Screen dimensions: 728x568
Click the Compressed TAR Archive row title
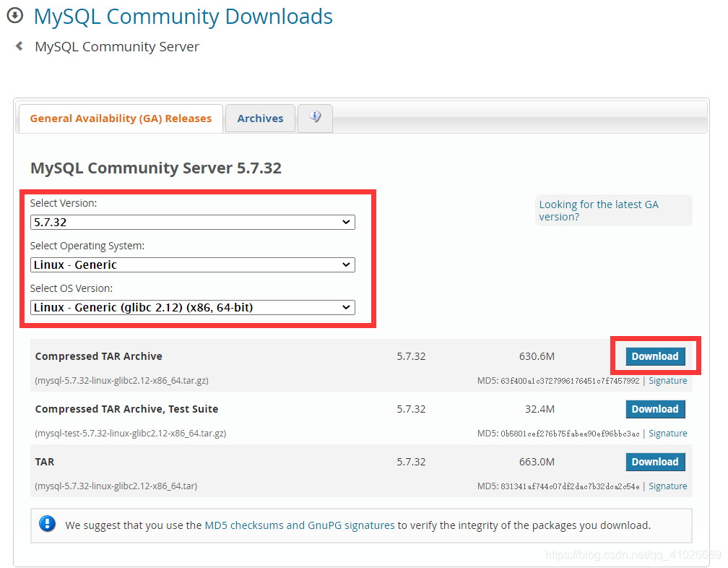point(99,356)
